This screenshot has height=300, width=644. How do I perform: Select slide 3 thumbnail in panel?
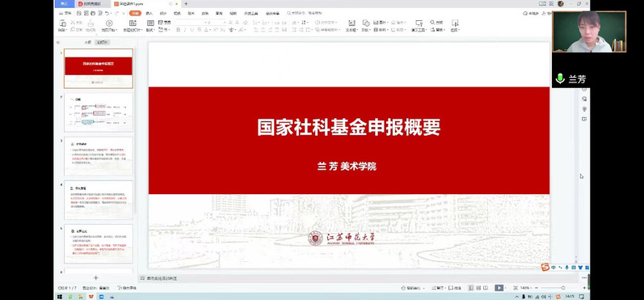(99, 157)
